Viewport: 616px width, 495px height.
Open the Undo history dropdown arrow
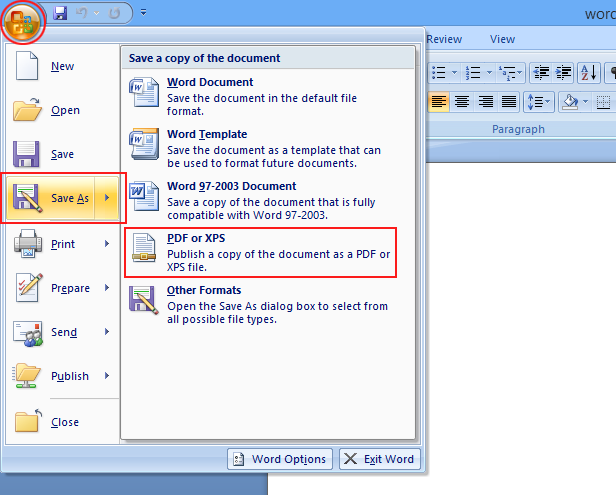pos(96,13)
